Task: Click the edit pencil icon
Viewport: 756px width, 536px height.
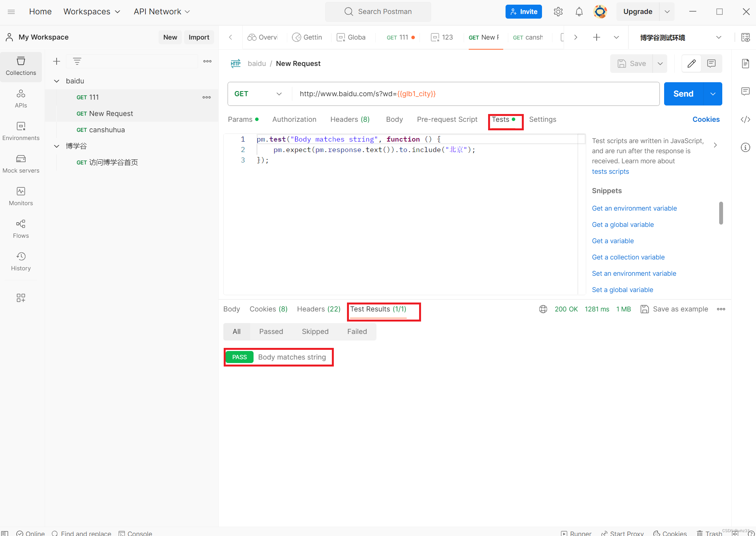Action: pyautogui.click(x=691, y=64)
